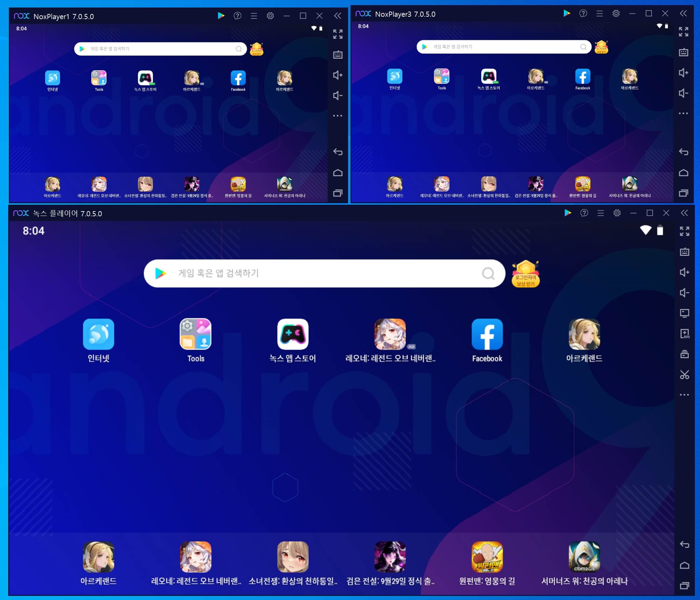Click volume up icon in NoxPlayer1 sidebar
The image size is (700, 600).
[x=338, y=75]
